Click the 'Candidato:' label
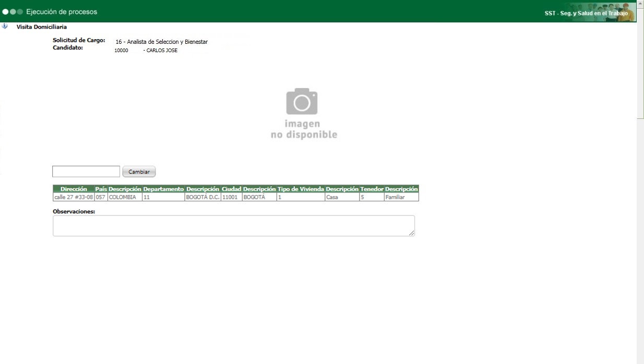Viewport: 644px width, 364px height. pos(68,47)
